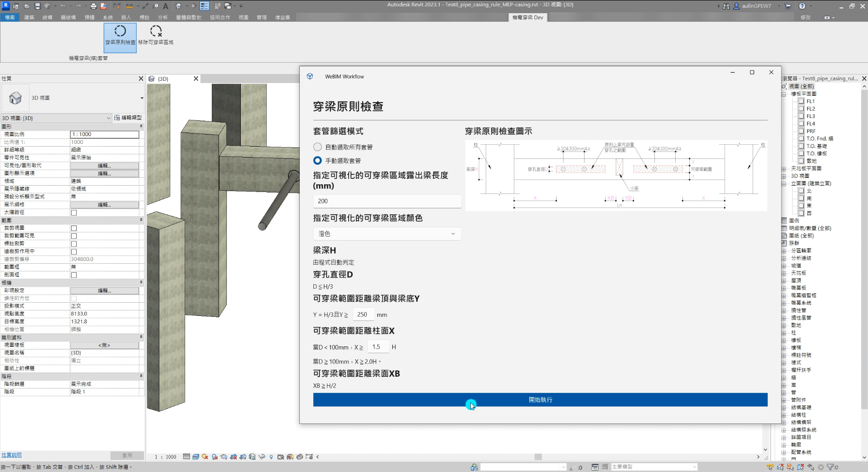Image resolution: width=868 pixels, height=472 pixels.
Task: Expand the 天花板平面圖 node in project browser
Action: tap(784, 168)
